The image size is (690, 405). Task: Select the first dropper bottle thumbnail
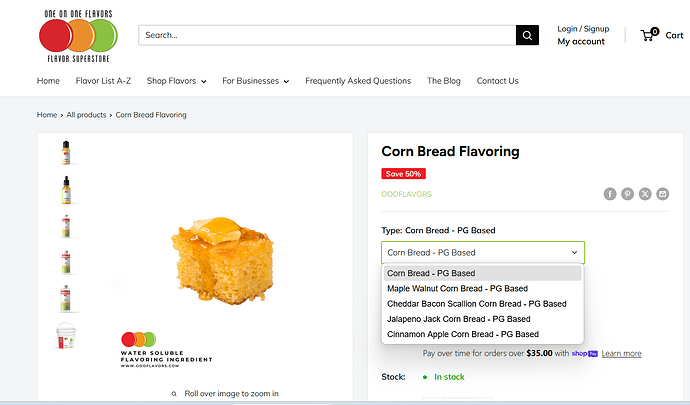(66, 153)
